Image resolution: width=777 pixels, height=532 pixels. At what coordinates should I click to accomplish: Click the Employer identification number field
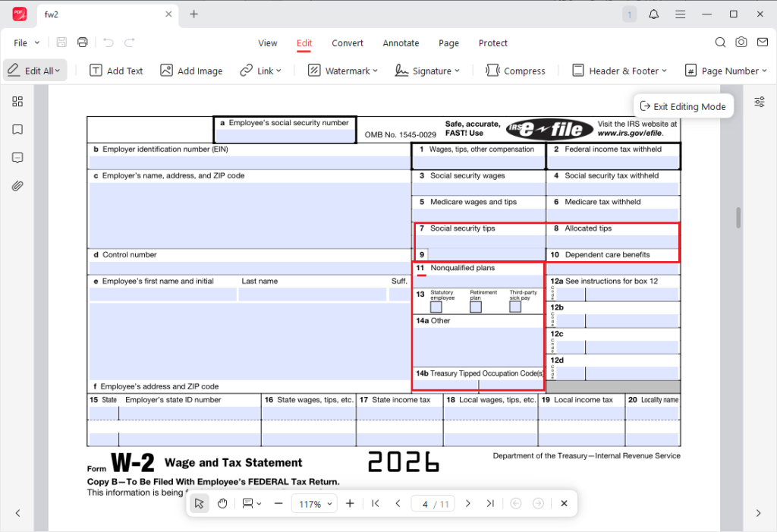[249, 162]
